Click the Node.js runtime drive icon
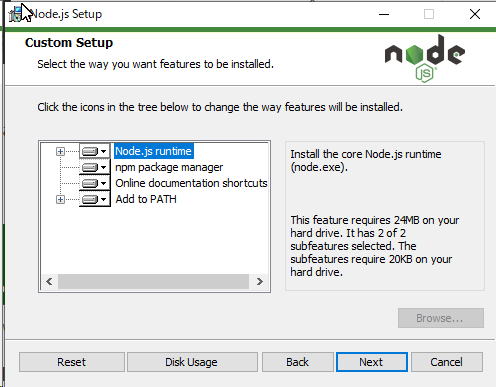This screenshot has width=496, height=387. coord(89,152)
